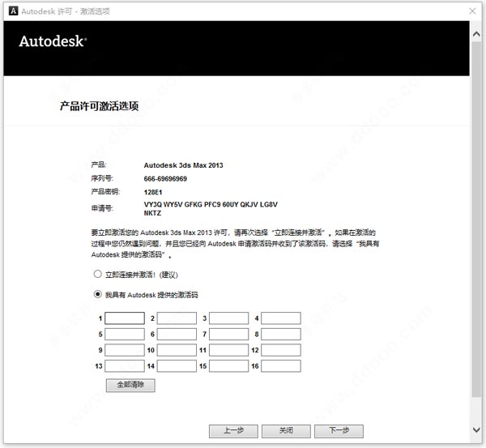Click activation code field 6

pos(177,335)
